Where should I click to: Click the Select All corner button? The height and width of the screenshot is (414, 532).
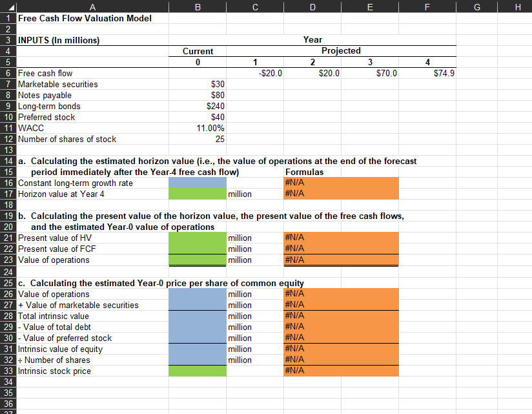point(6,7)
